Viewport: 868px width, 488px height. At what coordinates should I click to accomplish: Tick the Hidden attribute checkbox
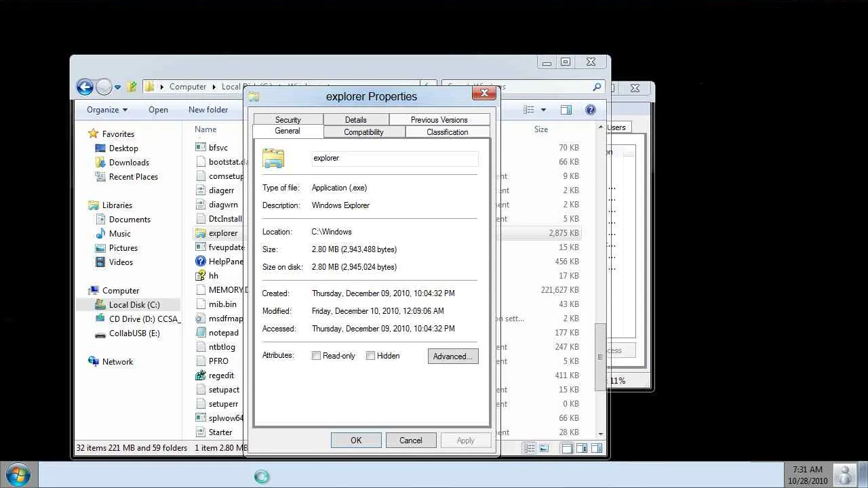pyautogui.click(x=370, y=356)
